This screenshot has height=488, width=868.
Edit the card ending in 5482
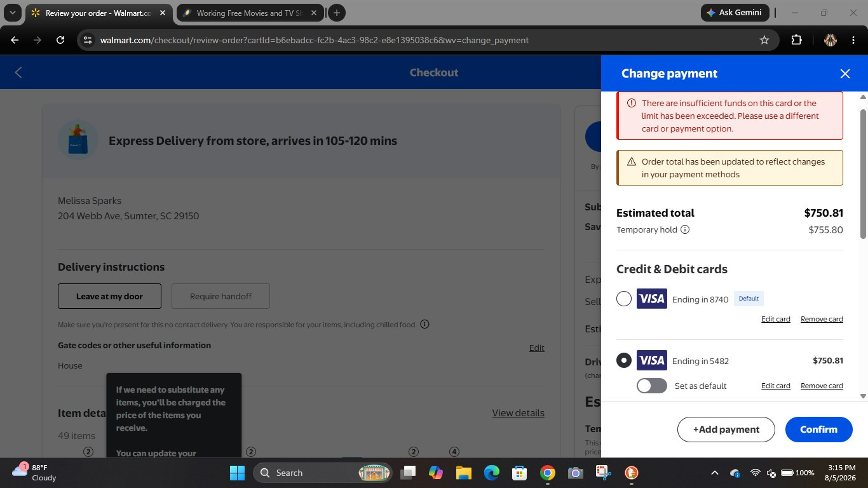coord(776,386)
